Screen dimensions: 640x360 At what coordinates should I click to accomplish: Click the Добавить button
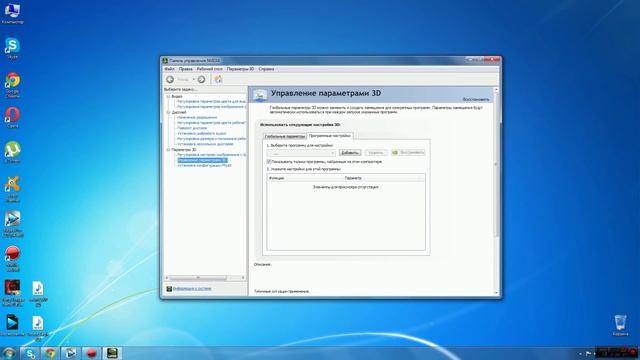[x=350, y=153]
